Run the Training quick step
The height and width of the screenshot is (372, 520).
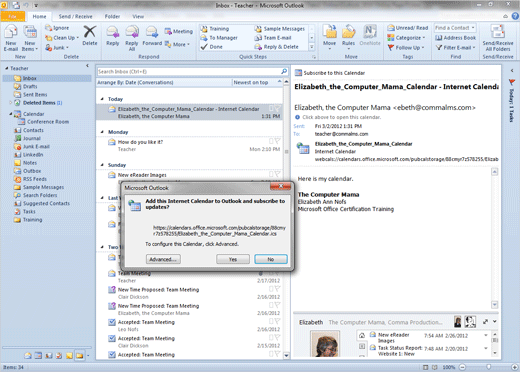point(215,29)
